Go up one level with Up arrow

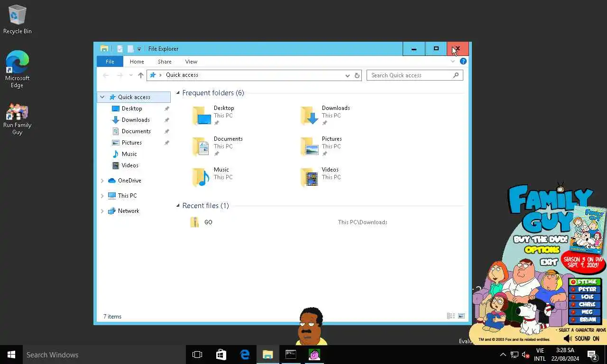point(141,75)
